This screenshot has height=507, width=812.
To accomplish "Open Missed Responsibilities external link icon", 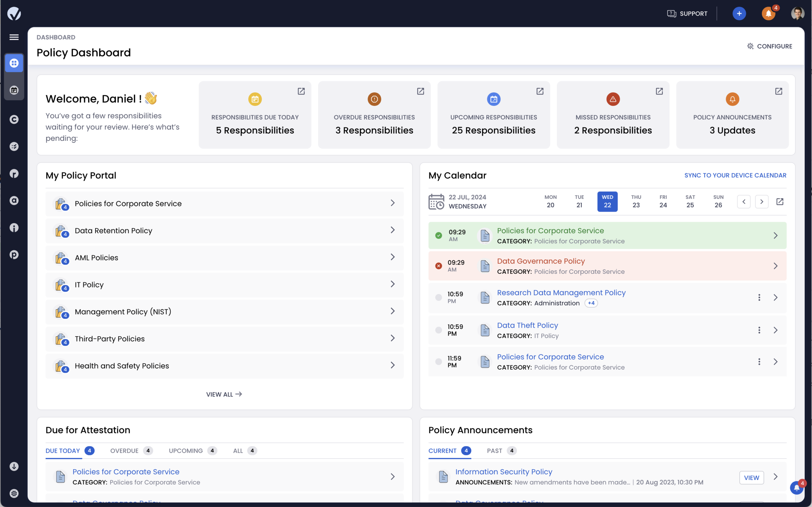I will coord(659,91).
